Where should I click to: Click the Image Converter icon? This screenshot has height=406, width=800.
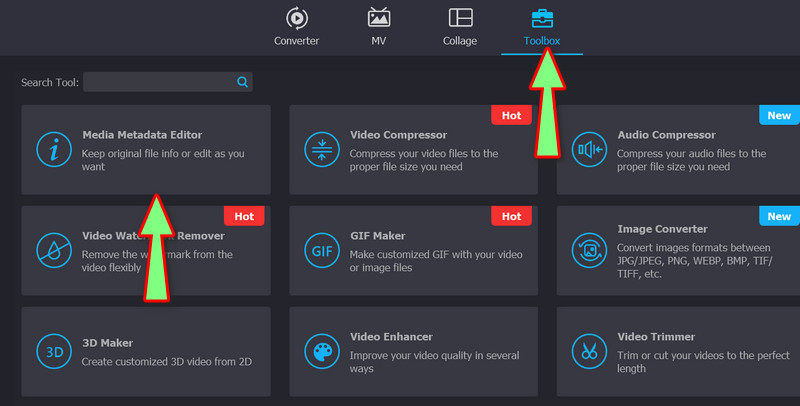click(x=588, y=249)
